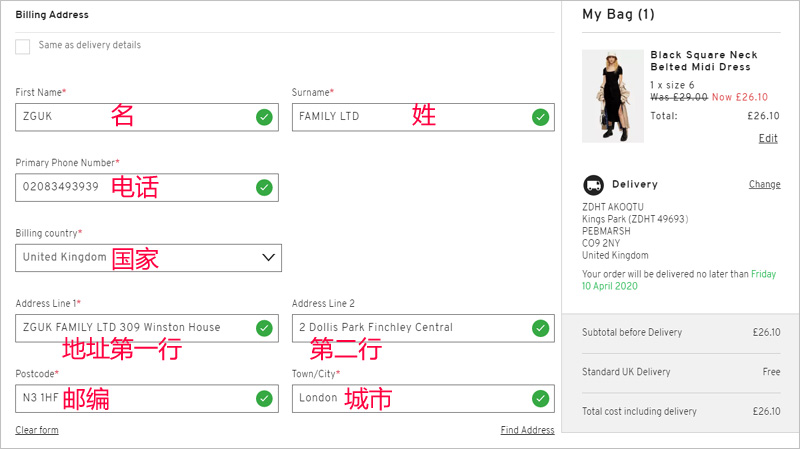Focus the Postcode input containing N3 1HF
The height and width of the screenshot is (449, 800).
click(x=147, y=398)
